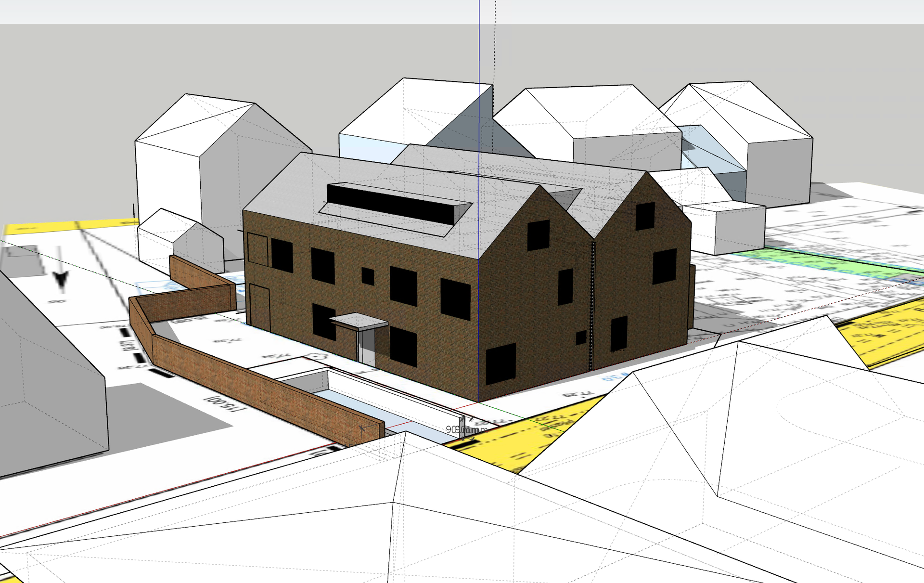Click the large ground-floor window on left gable
924x583 pixels.
pyautogui.click(x=500, y=363)
